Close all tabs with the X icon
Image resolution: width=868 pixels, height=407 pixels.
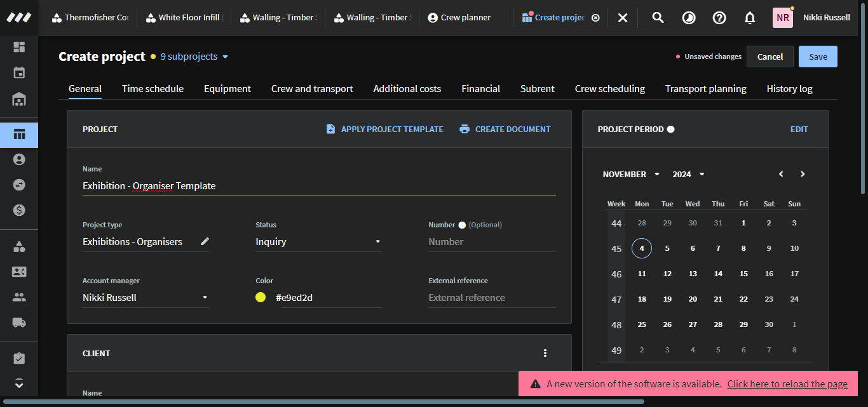(623, 18)
